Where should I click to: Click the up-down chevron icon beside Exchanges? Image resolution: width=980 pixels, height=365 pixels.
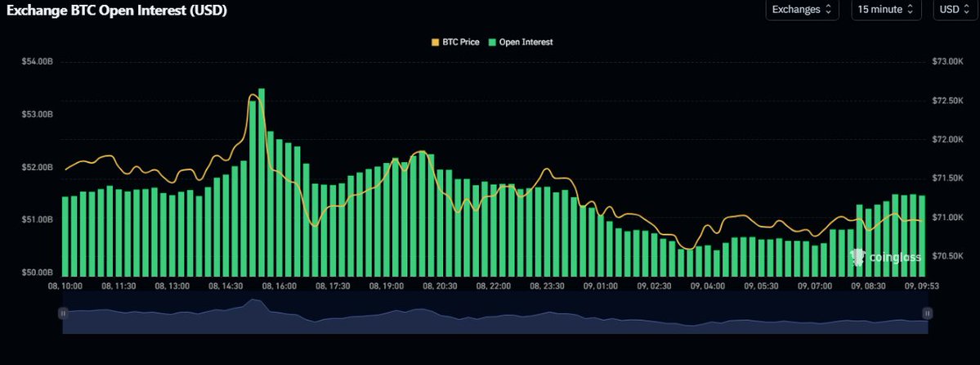click(828, 10)
